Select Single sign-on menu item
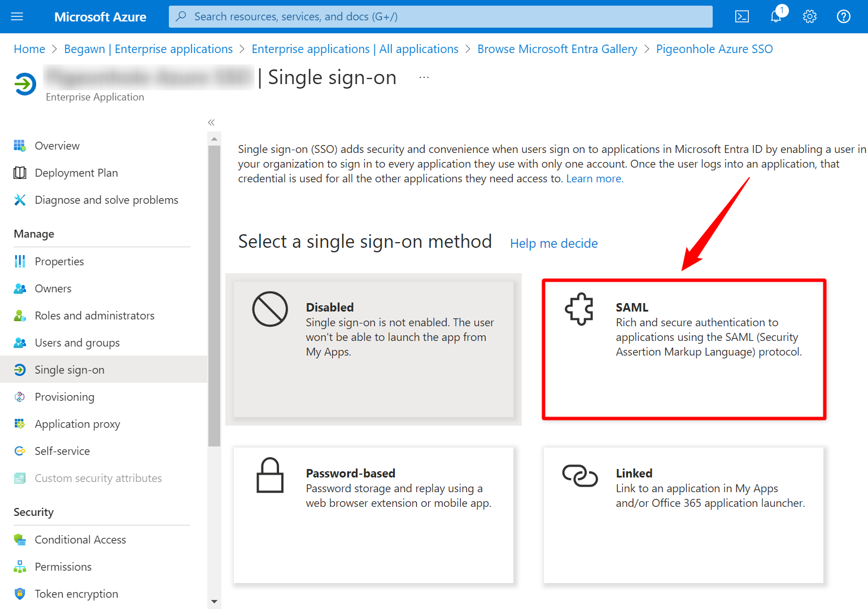 pos(104,370)
